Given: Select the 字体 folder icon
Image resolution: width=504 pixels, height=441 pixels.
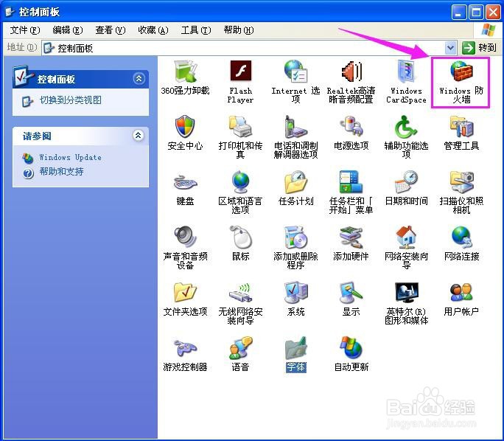Looking at the screenshot, I should [295, 348].
